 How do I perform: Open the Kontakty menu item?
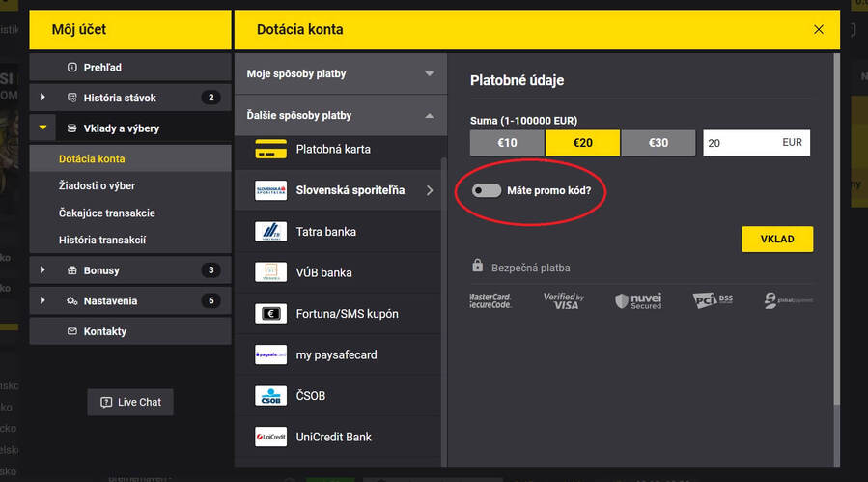(x=130, y=331)
